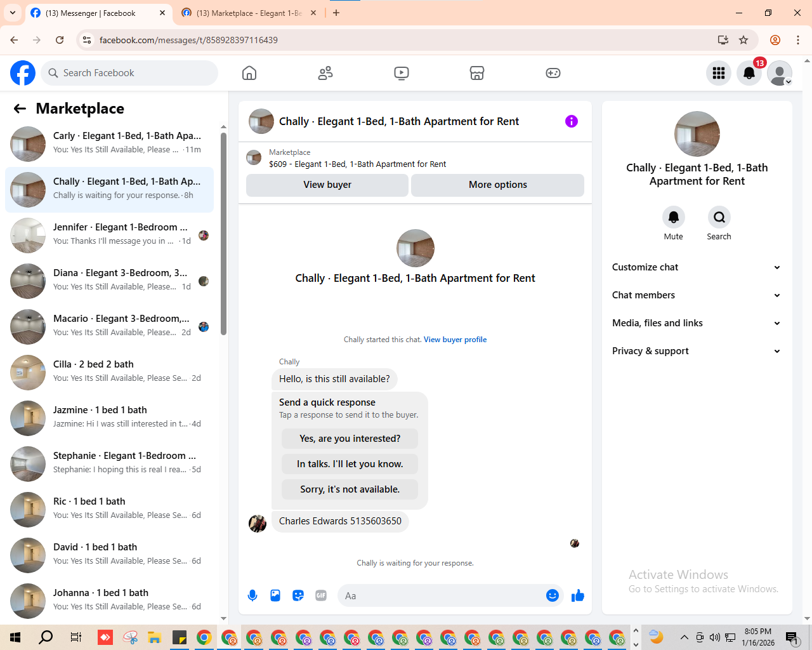The image size is (812, 650).
Task: Open the Jennifer Elegant 1-Bedroom conversation
Action: point(109,235)
